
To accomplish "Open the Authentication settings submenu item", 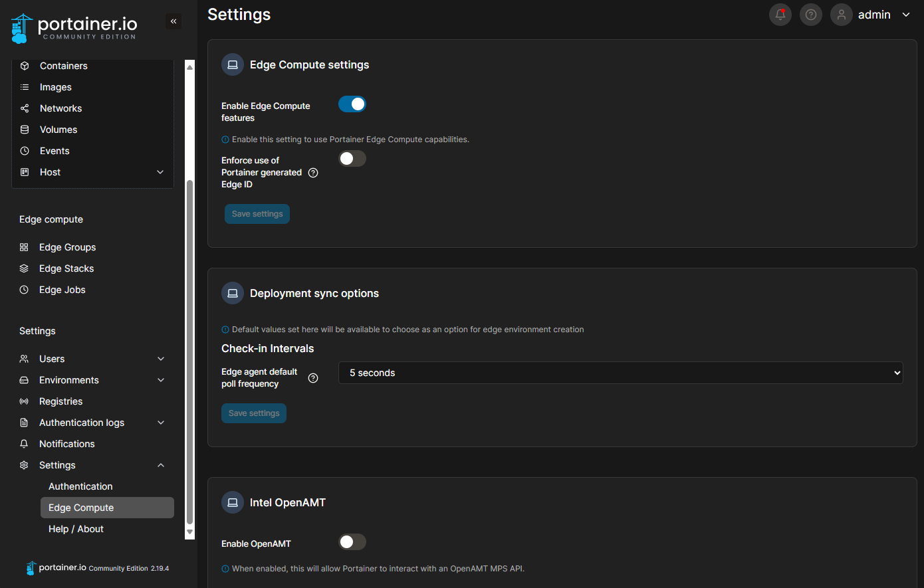I will (x=80, y=486).
